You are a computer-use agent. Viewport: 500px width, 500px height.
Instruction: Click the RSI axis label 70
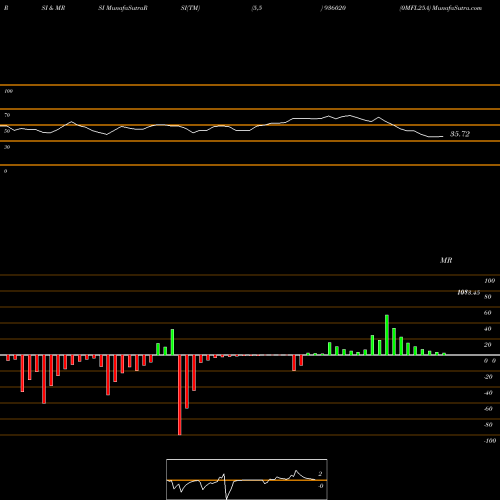tap(7, 115)
